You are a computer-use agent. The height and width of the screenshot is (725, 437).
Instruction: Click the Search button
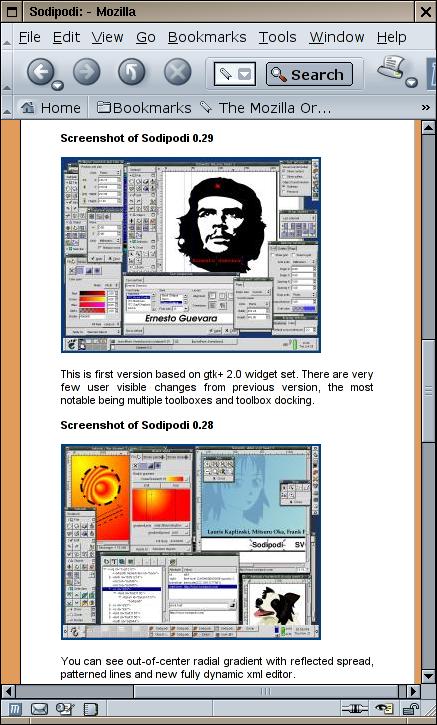coord(309,74)
